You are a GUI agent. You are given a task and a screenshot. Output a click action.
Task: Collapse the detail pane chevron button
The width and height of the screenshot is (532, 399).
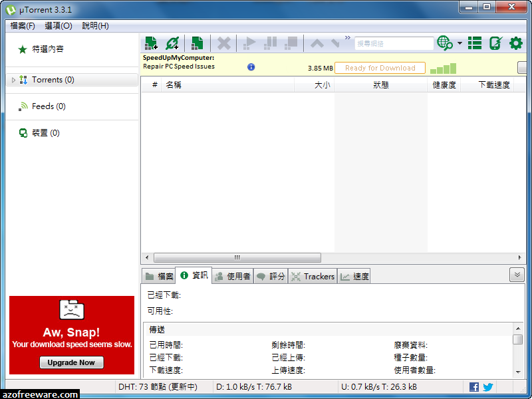pos(517,275)
